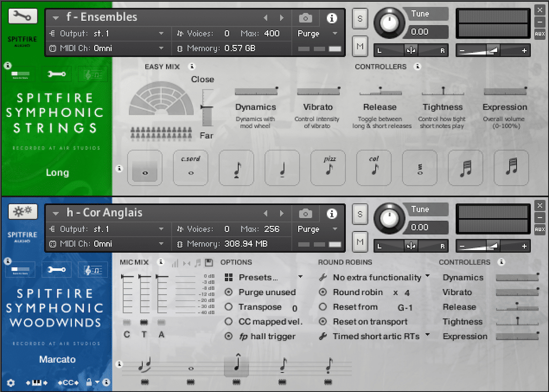Click Easy Mix info icon
The height and width of the screenshot is (392, 549).
[191, 66]
